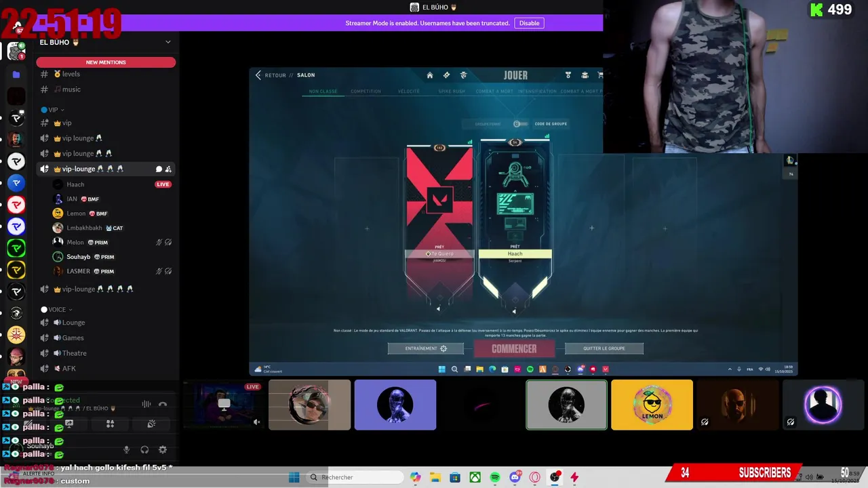The width and height of the screenshot is (868, 488).
Task: Click the NEW MENTIONS banner
Action: (106, 62)
